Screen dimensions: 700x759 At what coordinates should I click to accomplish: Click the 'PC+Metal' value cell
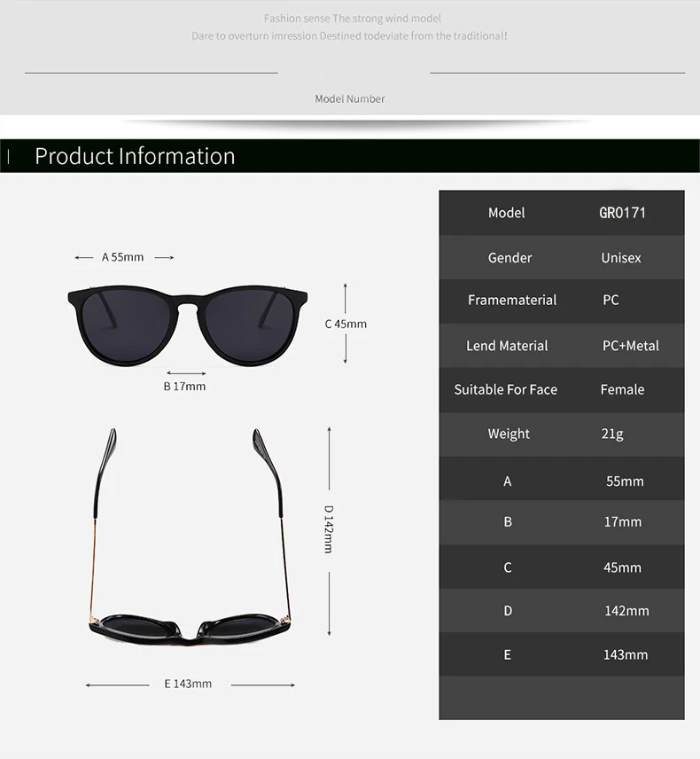pos(630,346)
